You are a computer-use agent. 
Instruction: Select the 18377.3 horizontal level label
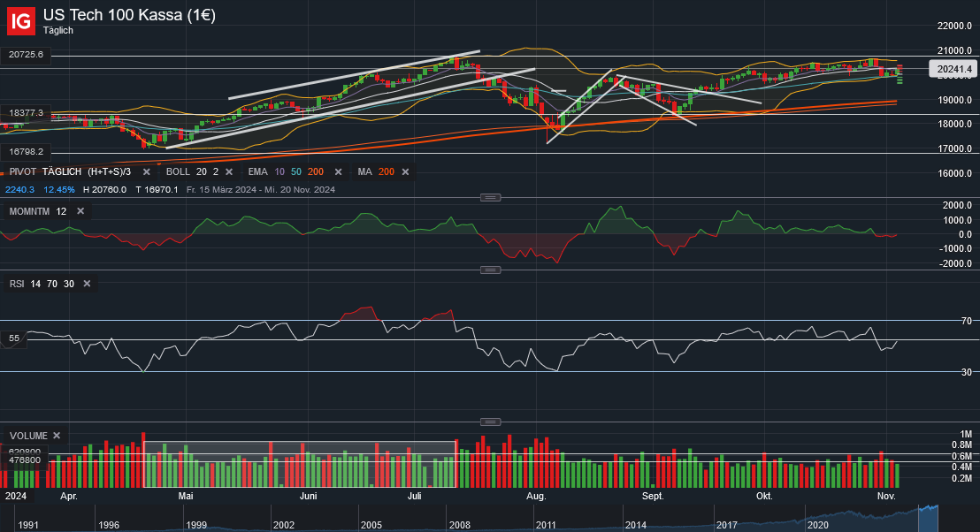click(x=26, y=112)
